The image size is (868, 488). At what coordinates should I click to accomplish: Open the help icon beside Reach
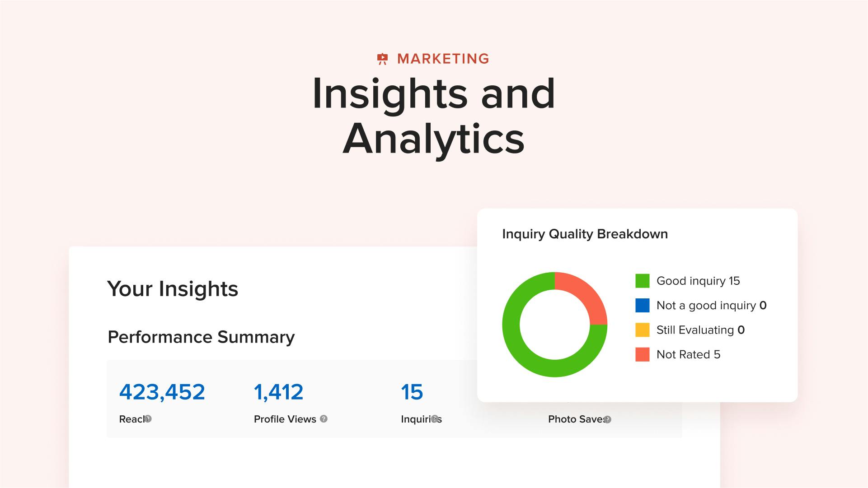[x=148, y=419]
